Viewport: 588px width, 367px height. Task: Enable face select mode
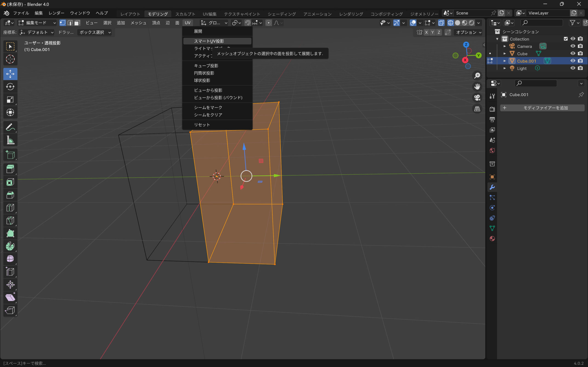77,23
